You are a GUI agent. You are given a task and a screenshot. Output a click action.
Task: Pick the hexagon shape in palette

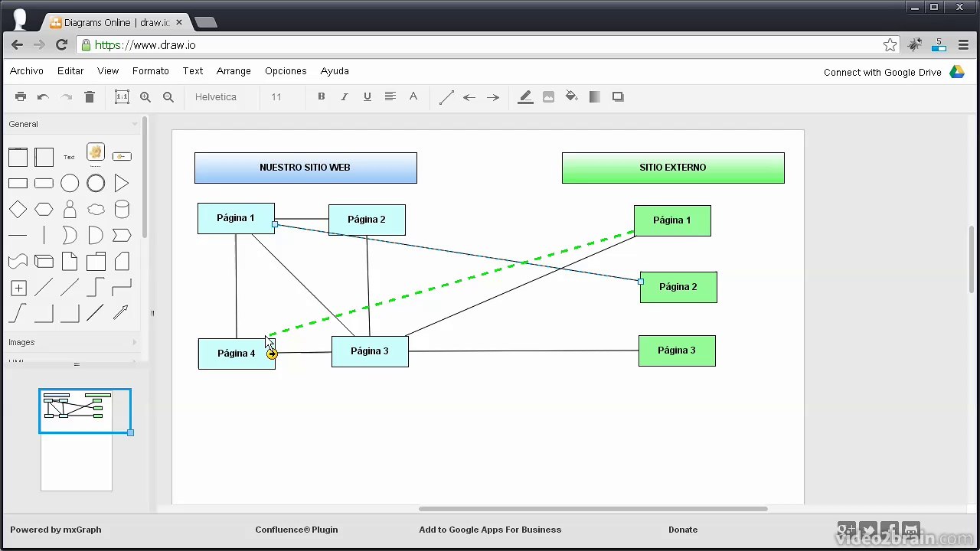tap(44, 210)
